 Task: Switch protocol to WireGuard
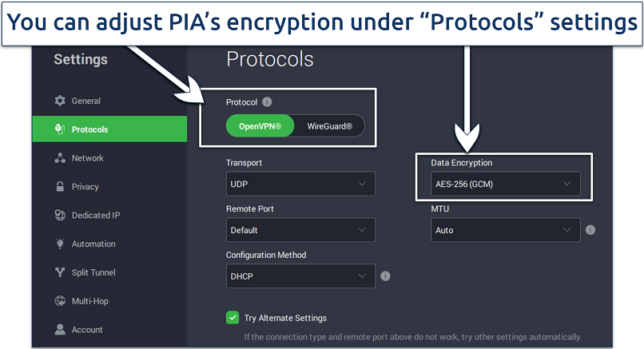click(329, 126)
